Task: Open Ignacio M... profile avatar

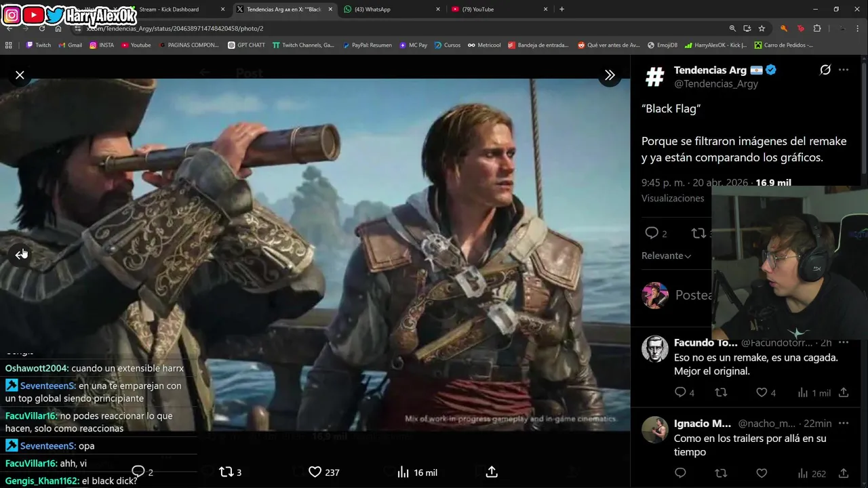Action: pos(655,430)
